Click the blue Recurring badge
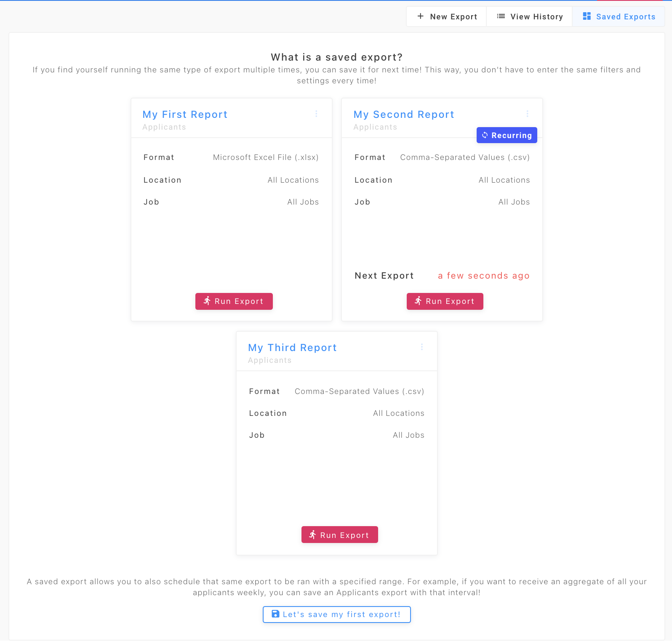This screenshot has width=672, height=644. 507,136
